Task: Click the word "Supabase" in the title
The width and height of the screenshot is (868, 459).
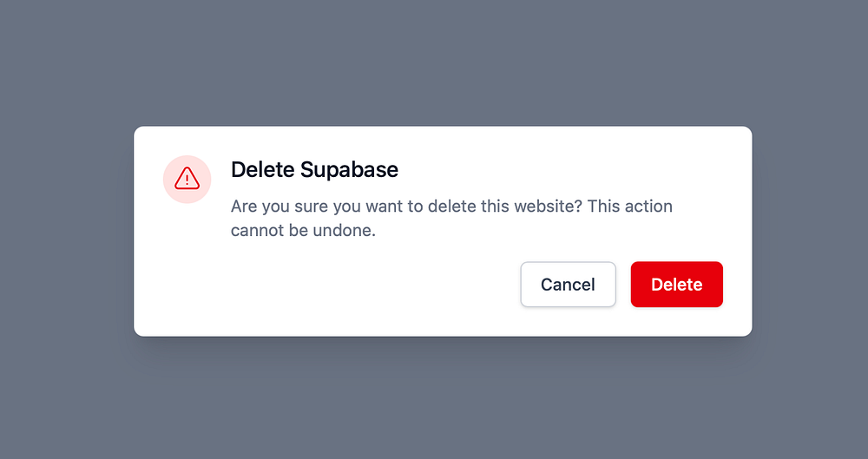Action: pyautogui.click(x=349, y=169)
